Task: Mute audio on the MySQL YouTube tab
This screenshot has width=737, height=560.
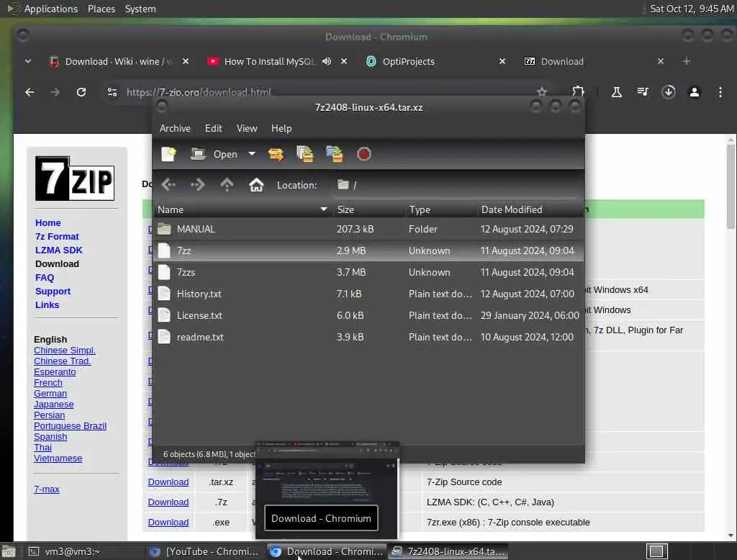Action: click(x=327, y=62)
